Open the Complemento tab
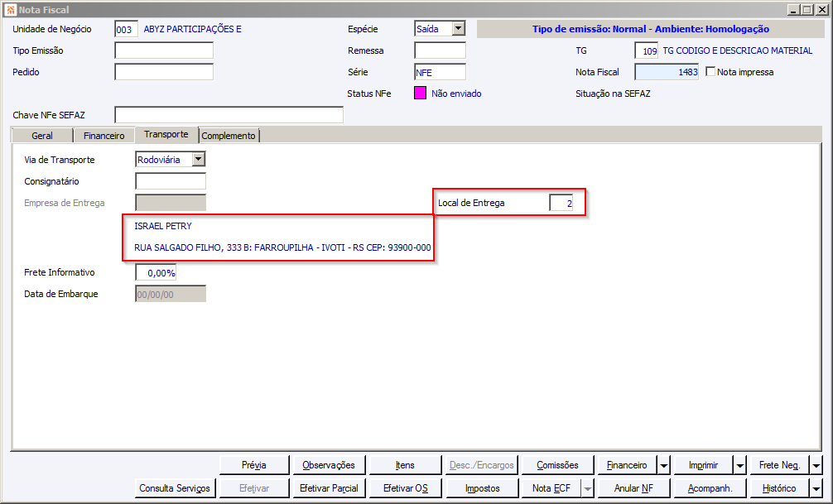 (x=229, y=136)
